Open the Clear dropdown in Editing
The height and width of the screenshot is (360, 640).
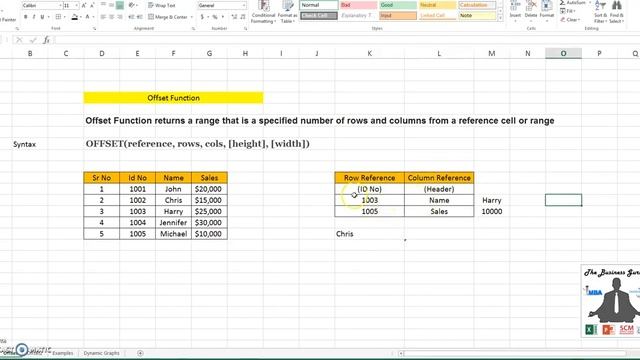pos(571,20)
